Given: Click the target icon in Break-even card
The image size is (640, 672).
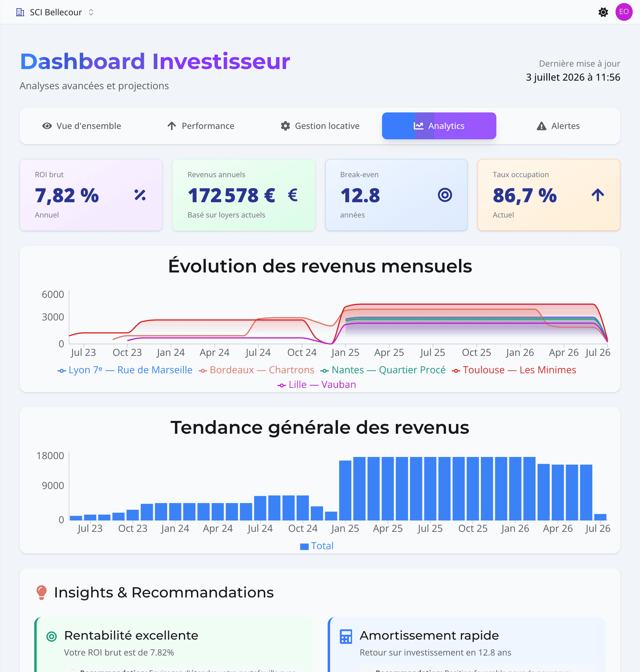Looking at the screenshot, I should 445,195.
